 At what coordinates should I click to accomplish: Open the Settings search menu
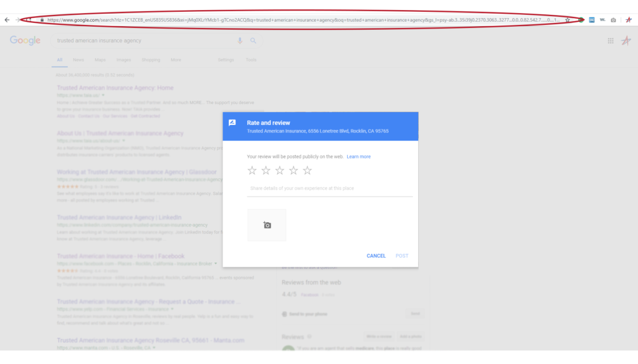[226, 60]
